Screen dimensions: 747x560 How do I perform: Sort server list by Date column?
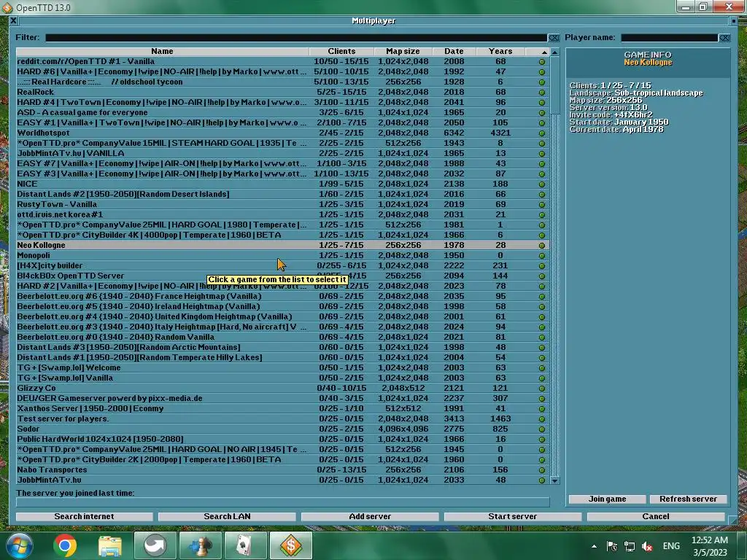(454, 52)
